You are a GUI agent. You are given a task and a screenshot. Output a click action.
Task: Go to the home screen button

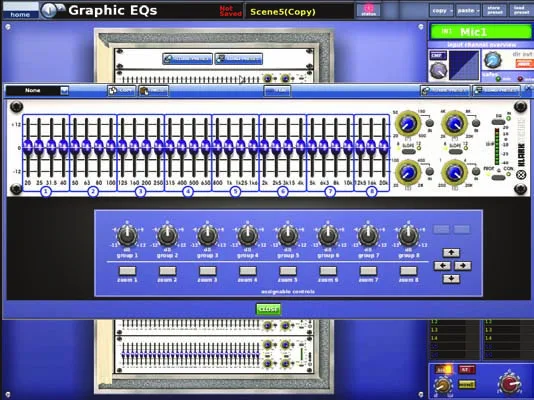[20, 11]
